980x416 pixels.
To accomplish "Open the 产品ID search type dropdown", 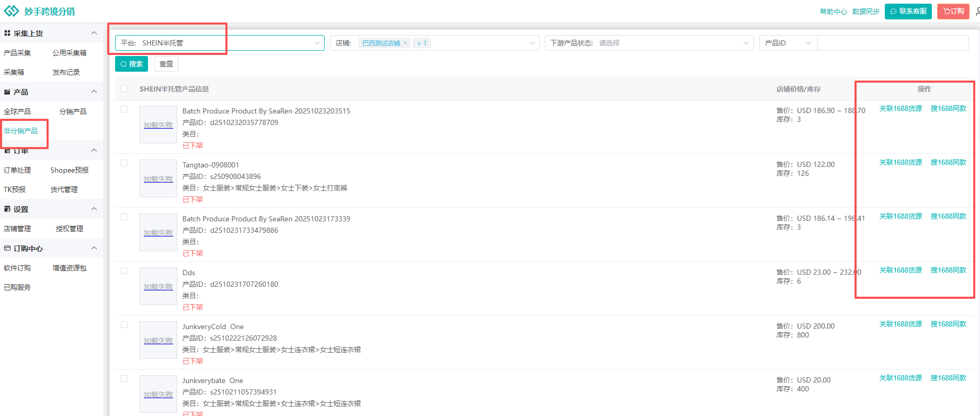I will click(x=788, y=43).
